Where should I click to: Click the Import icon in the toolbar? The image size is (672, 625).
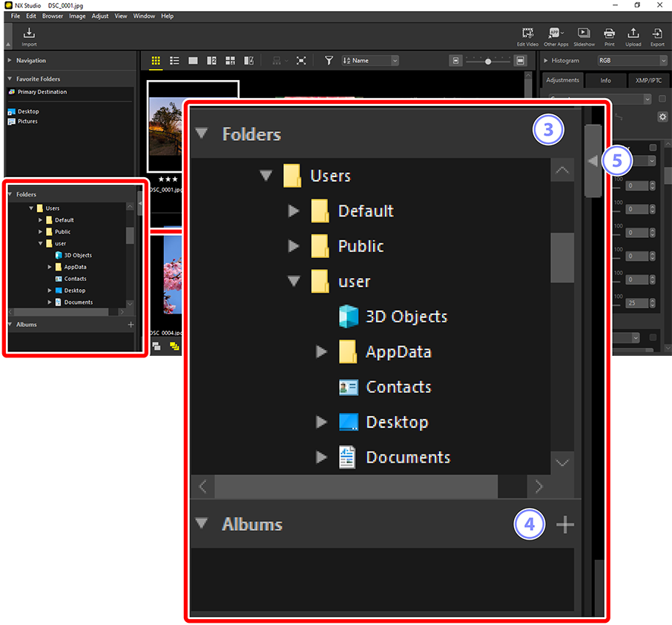pos(29,36)
